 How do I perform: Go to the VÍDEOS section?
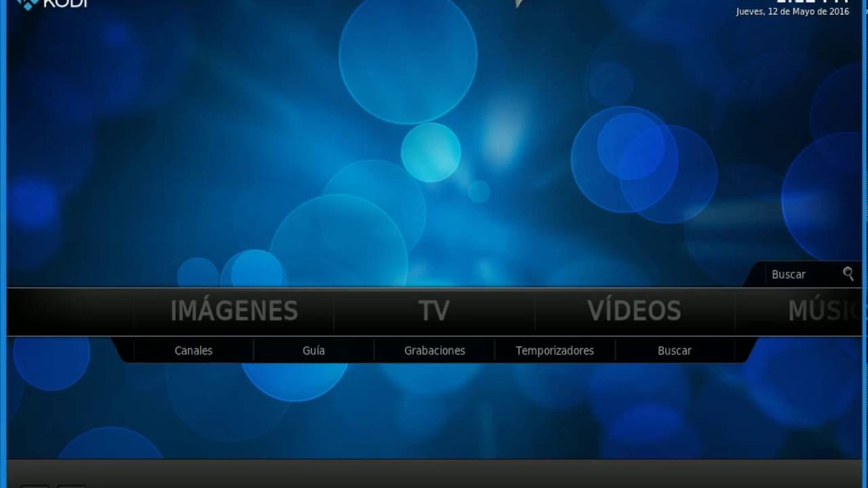pyautogui.click(x=634, y=311)
